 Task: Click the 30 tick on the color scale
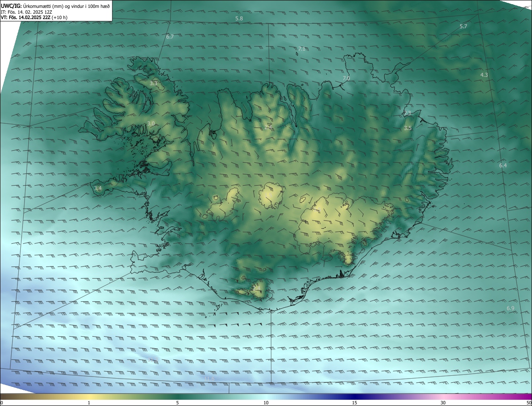(443, 403)
